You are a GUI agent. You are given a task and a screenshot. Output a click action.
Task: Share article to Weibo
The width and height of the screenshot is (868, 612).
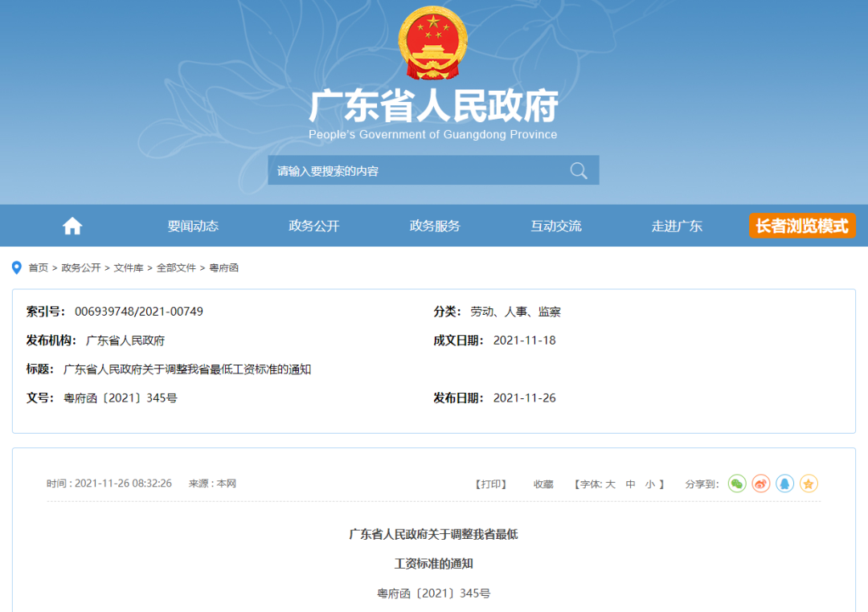[760, 483]
